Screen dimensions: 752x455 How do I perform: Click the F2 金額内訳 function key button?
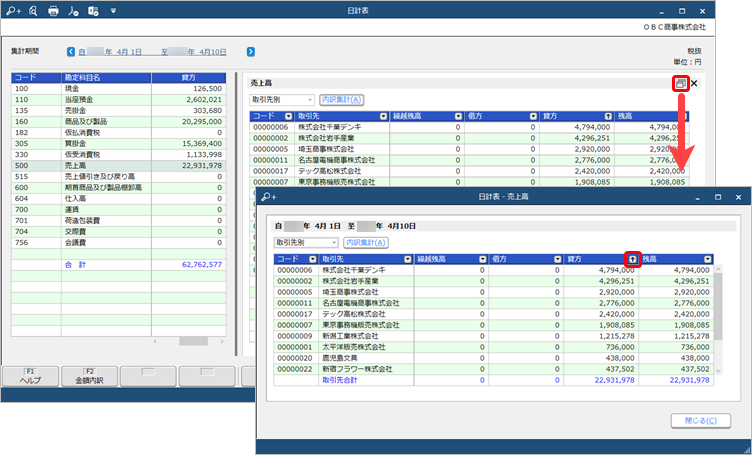[x=90, y=376]
